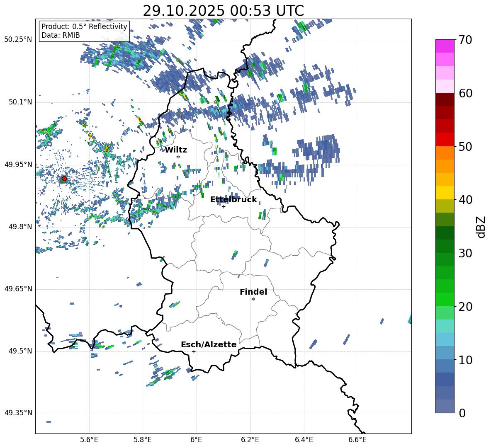Screen dimensions: 491x448
Task: Click the magenta swatch at top of colorbar
Action: click(445, 46)
